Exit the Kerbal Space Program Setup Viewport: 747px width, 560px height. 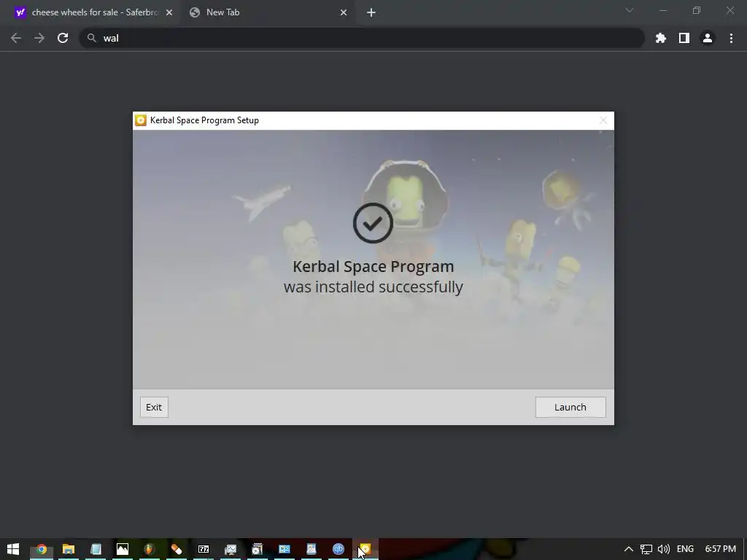pos(154,407)
